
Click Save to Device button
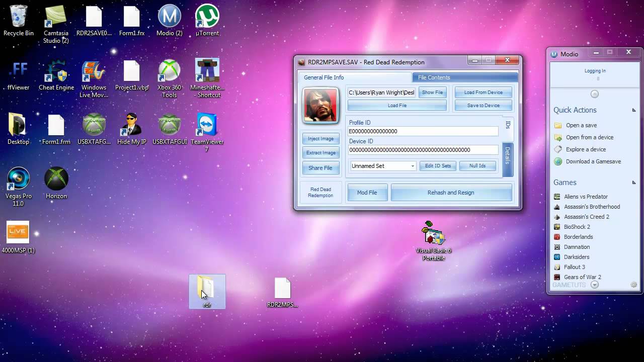click(483, 106)
